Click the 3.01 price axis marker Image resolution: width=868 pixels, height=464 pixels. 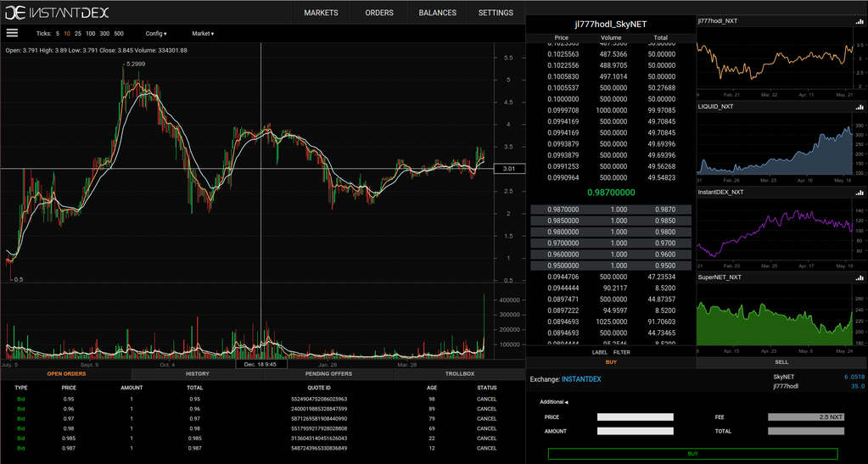point(509,169)
